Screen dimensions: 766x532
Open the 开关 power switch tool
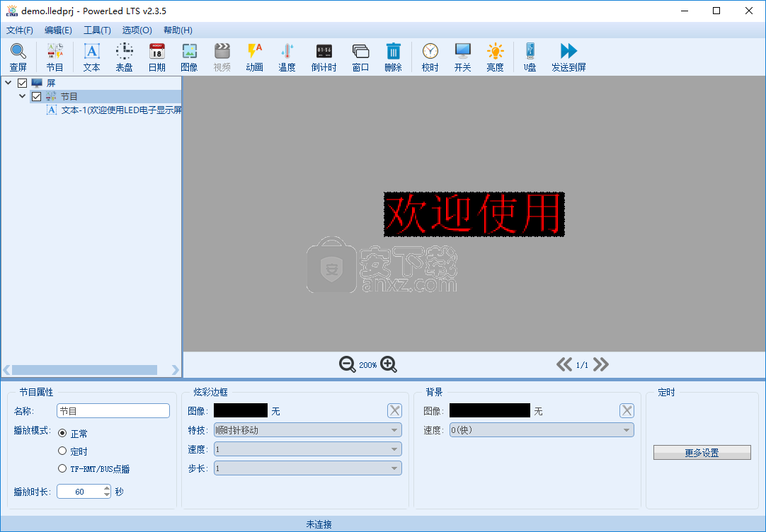(x=462, y=57)
